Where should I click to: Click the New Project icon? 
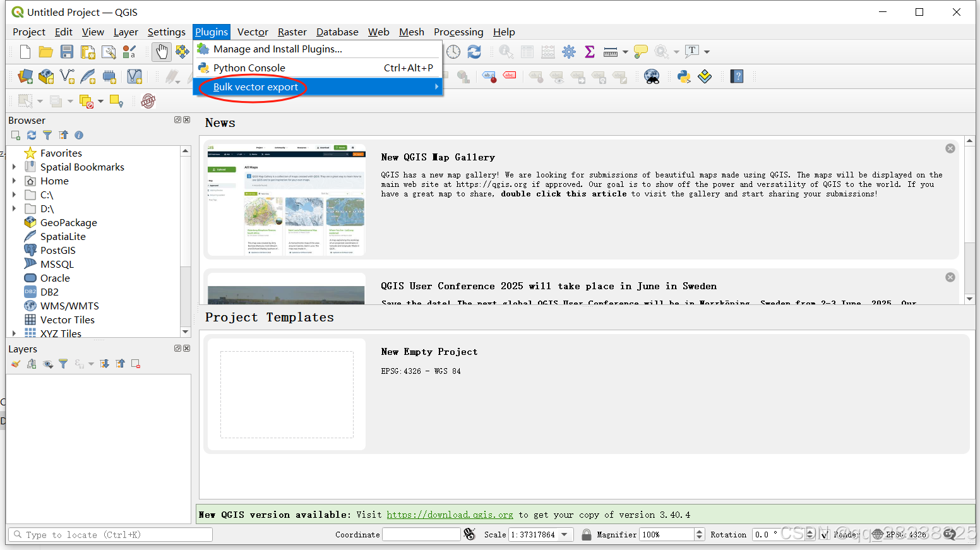(x=25, y=52)
